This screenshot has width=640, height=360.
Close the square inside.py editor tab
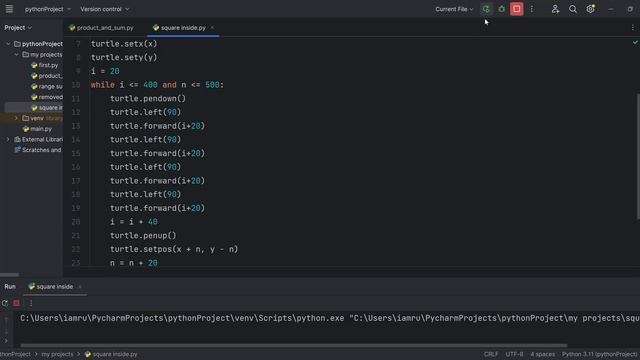point(212,28)
